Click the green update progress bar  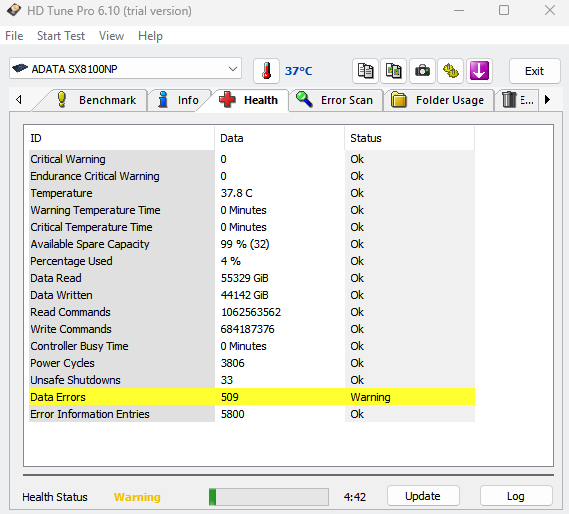269,497
